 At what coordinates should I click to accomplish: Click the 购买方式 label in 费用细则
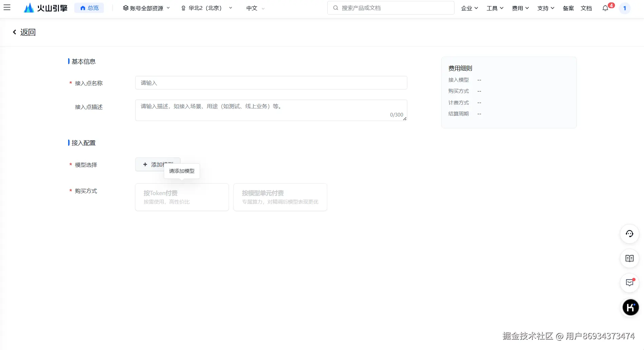pos(458,91)
